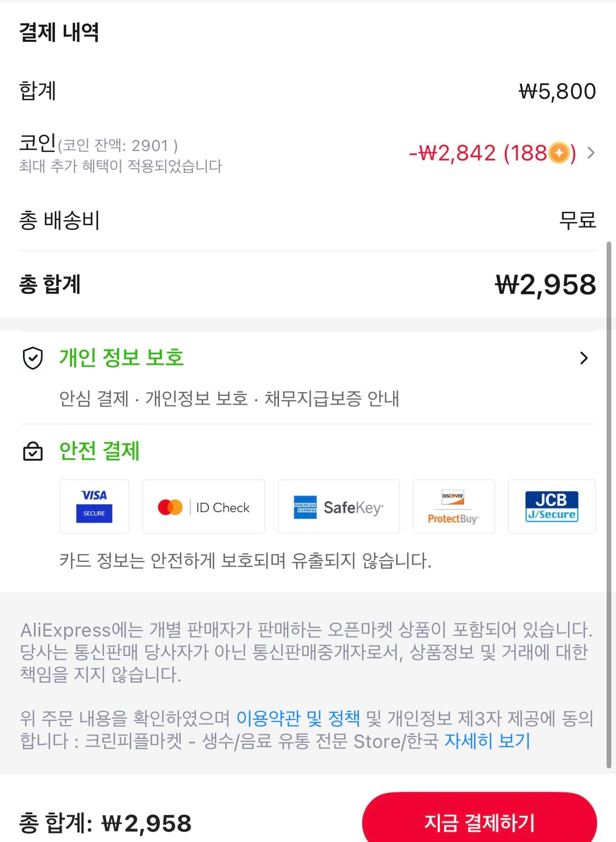The height and width of the screenshot is (842, 616).
Task: Select the 안전 결제 heading
Action: point(99,451)
